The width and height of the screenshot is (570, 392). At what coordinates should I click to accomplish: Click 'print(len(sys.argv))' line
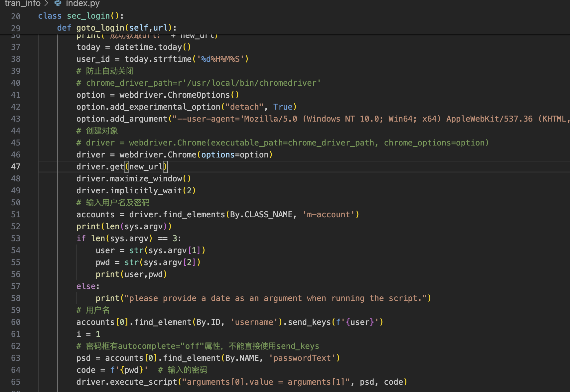click(x=124, y=227)
